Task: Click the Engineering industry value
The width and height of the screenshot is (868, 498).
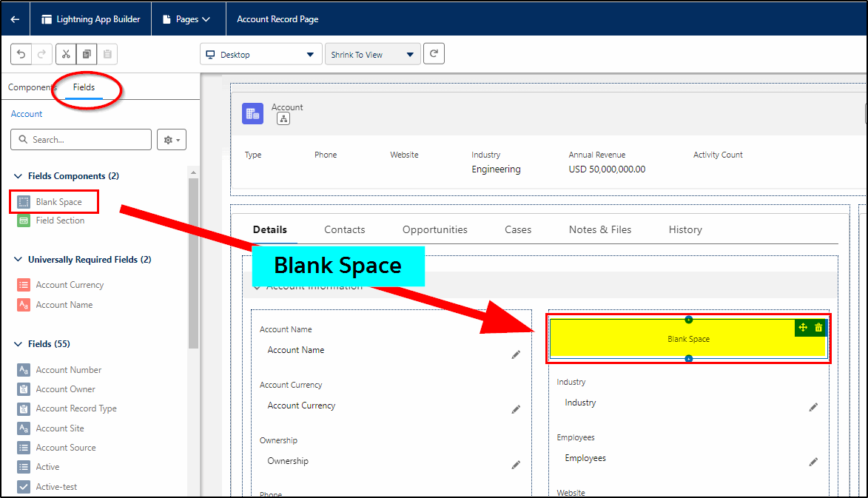Action: coord(496,169)
